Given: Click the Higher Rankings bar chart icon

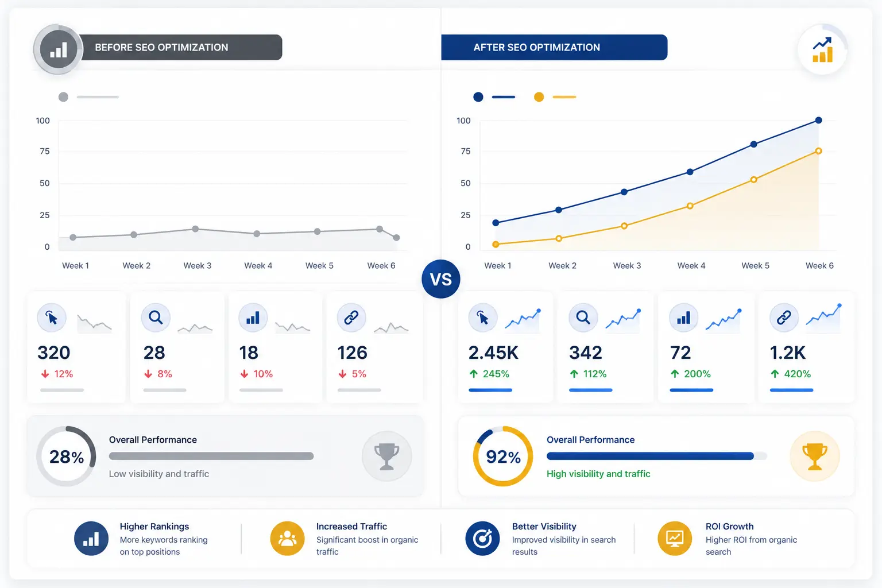Looking at the screenshot, I should coord(91,539).
